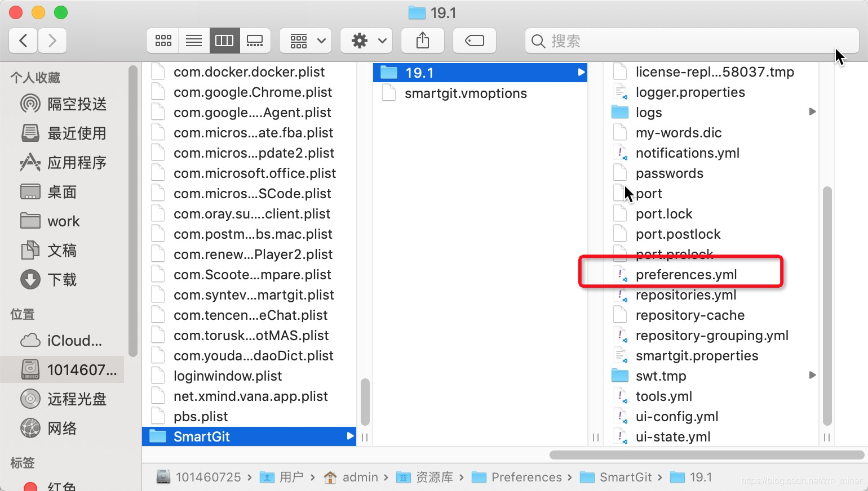Open 最近使用 (Recents) in sidebar

tap(64, 133)
